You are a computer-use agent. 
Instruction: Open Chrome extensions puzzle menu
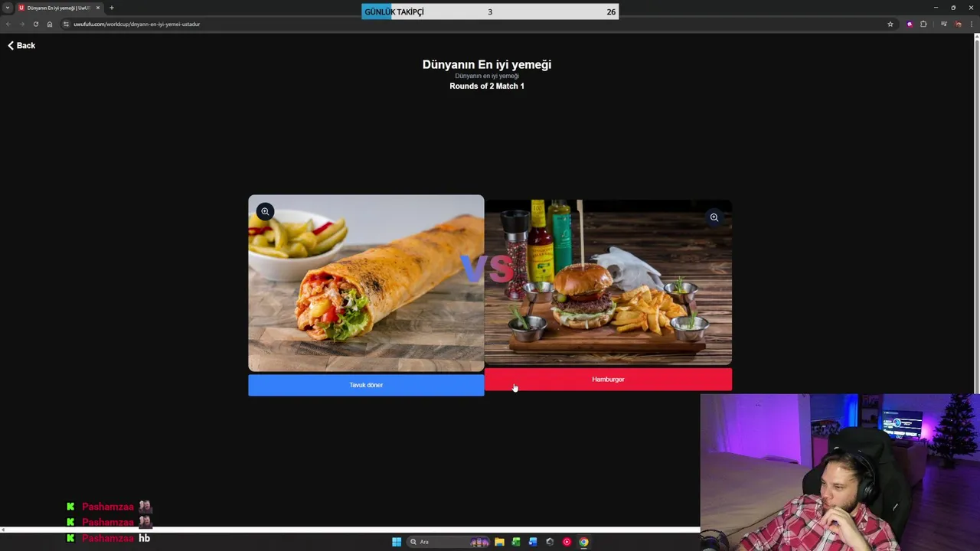(923, 24)
